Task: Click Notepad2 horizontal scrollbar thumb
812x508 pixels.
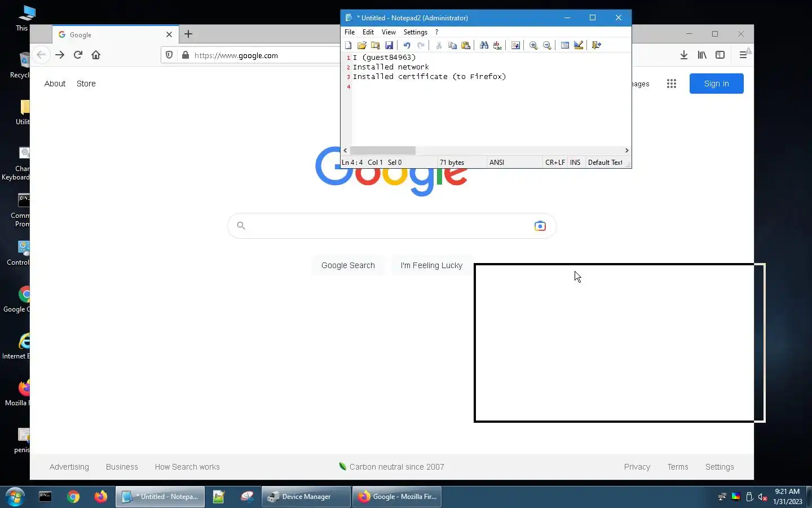Action: pos(383,151)
